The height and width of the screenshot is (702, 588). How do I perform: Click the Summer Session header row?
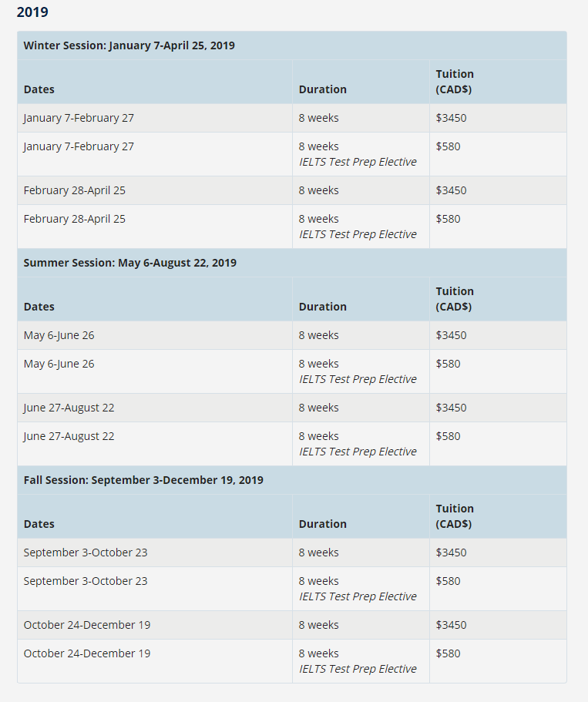(292, 263)
